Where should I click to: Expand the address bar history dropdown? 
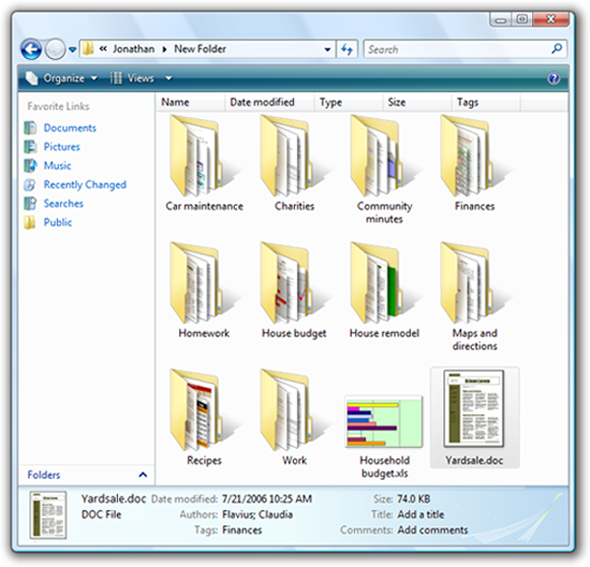(327, 49)
